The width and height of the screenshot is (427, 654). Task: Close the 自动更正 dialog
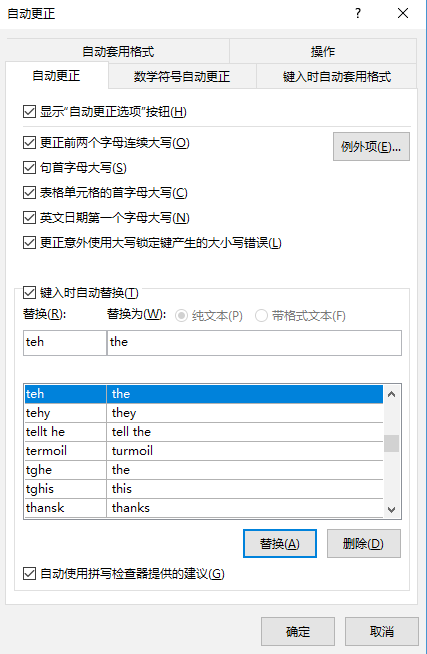pyautogui.click(x=403, y=13)
